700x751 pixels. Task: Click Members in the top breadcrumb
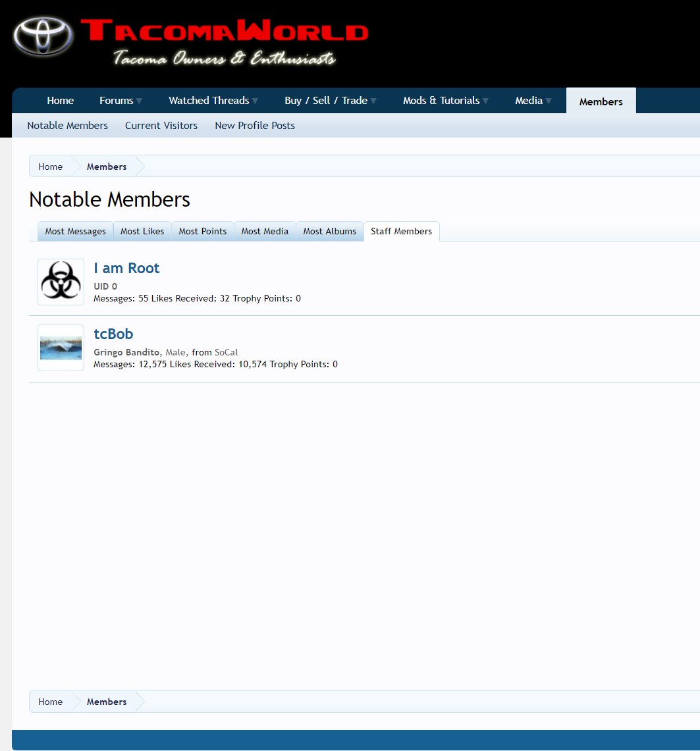pyautogui.click(x=107, y=167)
